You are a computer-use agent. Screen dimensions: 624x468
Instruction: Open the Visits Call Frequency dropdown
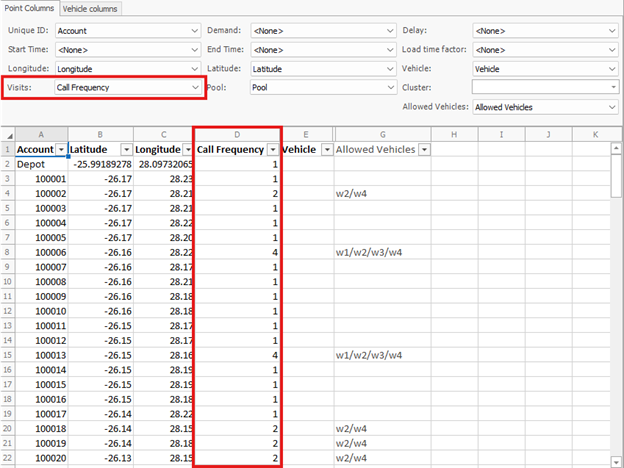point(193,87)
